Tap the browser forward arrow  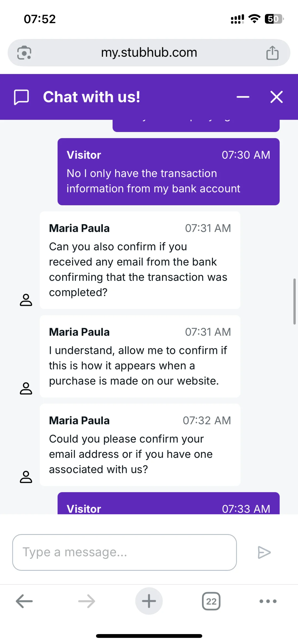[87, 601]
